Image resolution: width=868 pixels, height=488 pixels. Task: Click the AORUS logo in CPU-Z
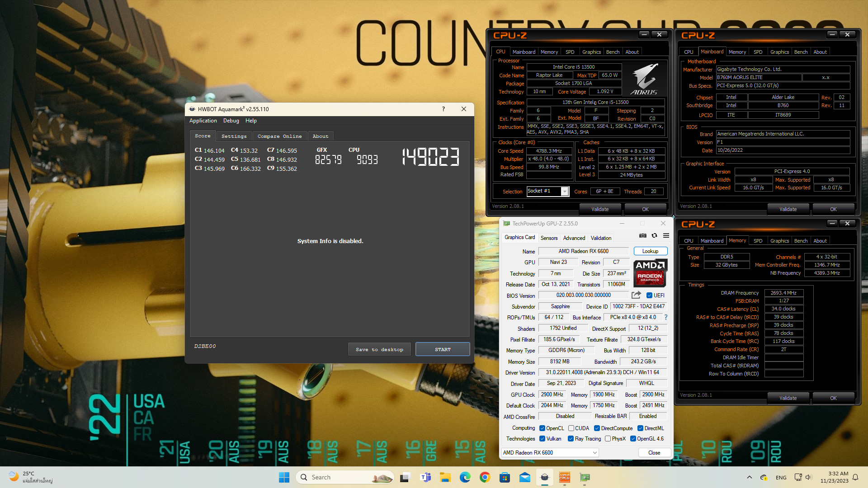tap(644, 79)
